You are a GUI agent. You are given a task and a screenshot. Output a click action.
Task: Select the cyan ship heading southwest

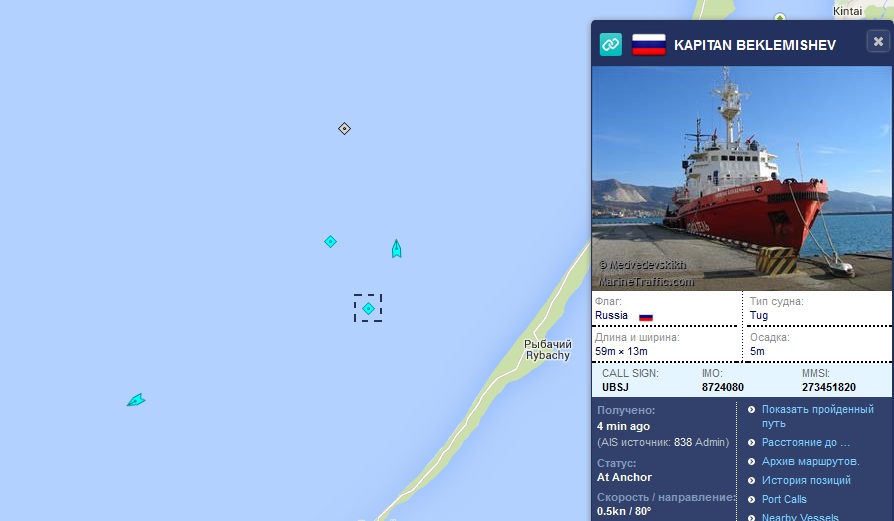point(136,400)
